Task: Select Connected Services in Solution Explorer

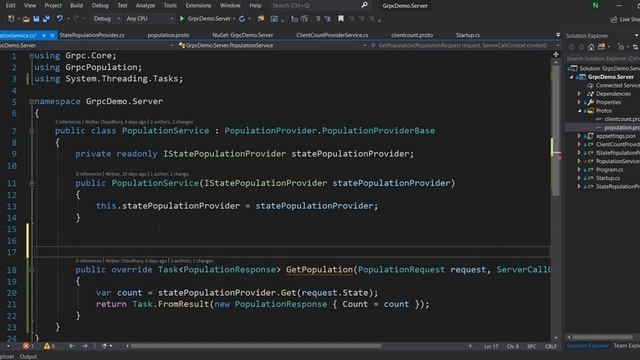Action: pyautogui.click(x=618, y=85)
